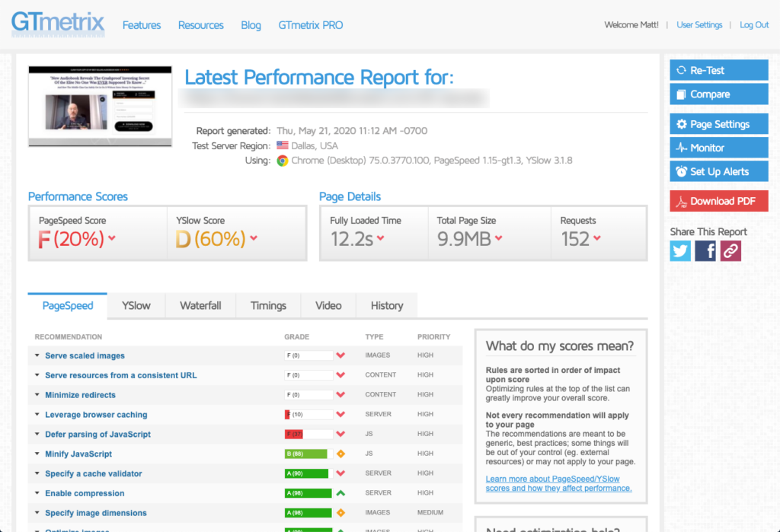Click the Set Up Alerts button label

point(719,171)
